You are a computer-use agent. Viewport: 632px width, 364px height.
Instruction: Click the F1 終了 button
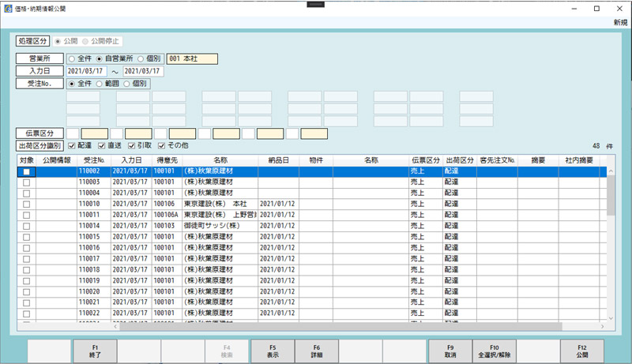pos(95,351)
